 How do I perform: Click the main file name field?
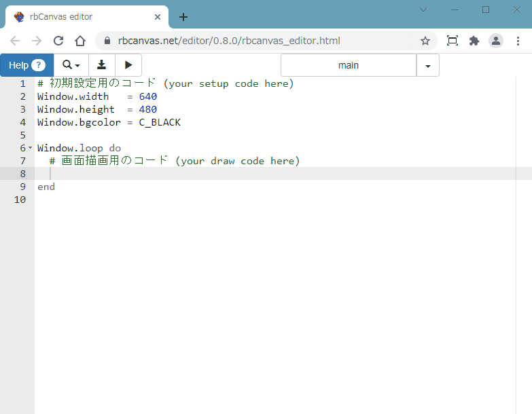pyautogui.click(x=348, y=66)
